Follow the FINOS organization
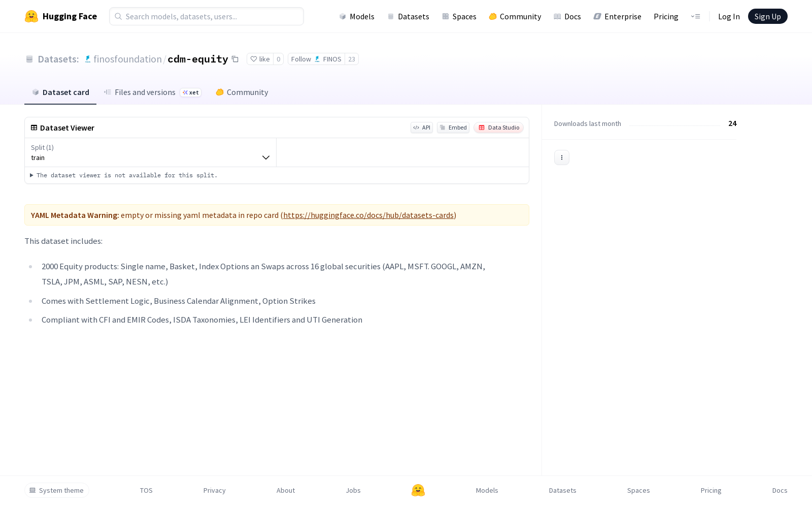The image size is (812, 508). [x=316, y=59]
